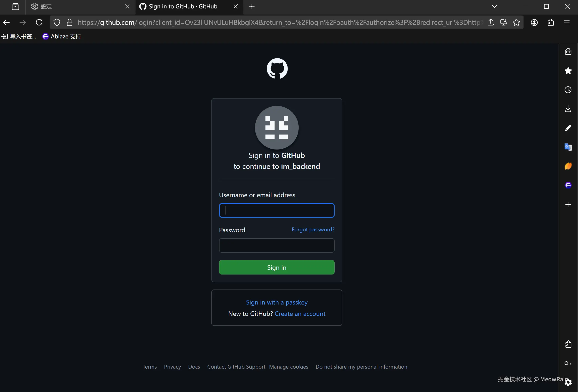Open the history clock icon in sidebar
578x392 pixels.
point(568,90)
